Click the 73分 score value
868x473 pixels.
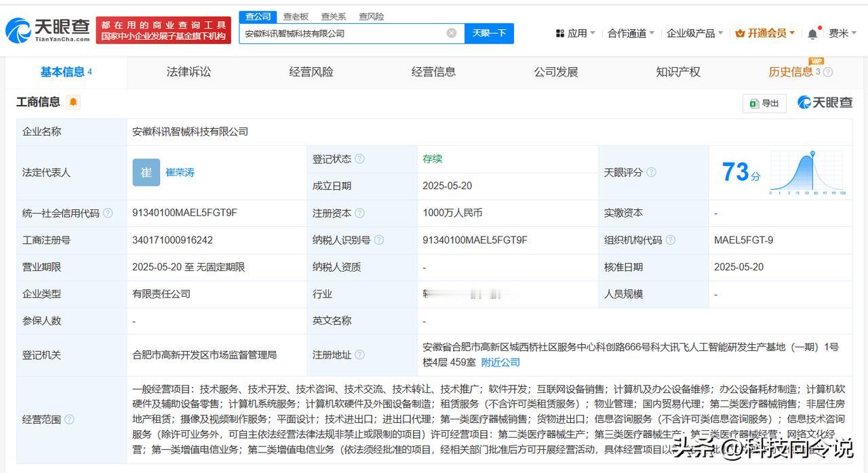[x=741, y=172]
